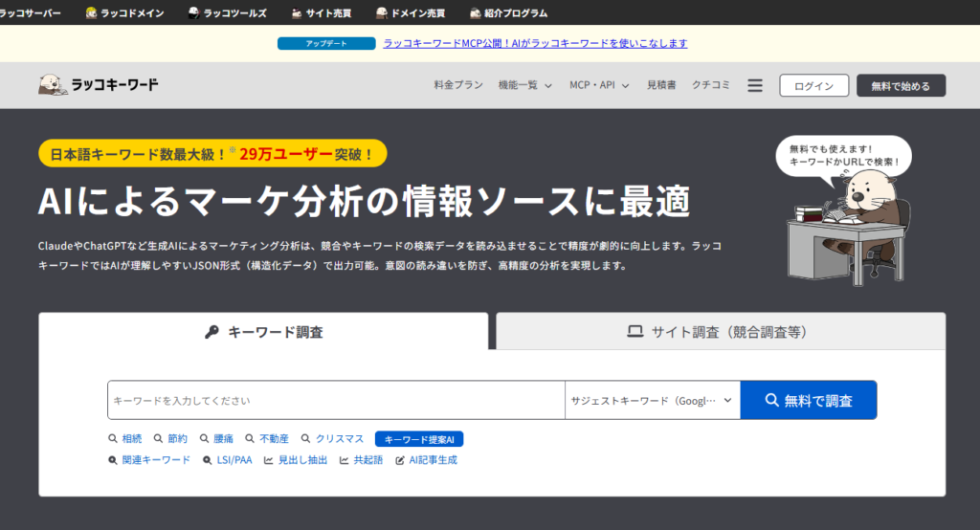Image resolution: width=980 pixels, height=530 pixels.
Task: Open the サジェストキーワード search type dropdown
Action: [x=653, y=400]
